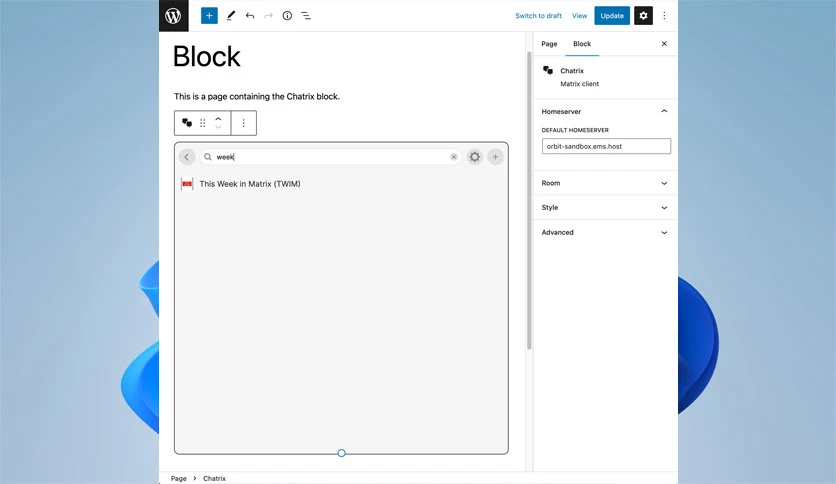The image size is (836, 484).
Task: Open the block toolbar options menu
Action: tap(244, 123)
